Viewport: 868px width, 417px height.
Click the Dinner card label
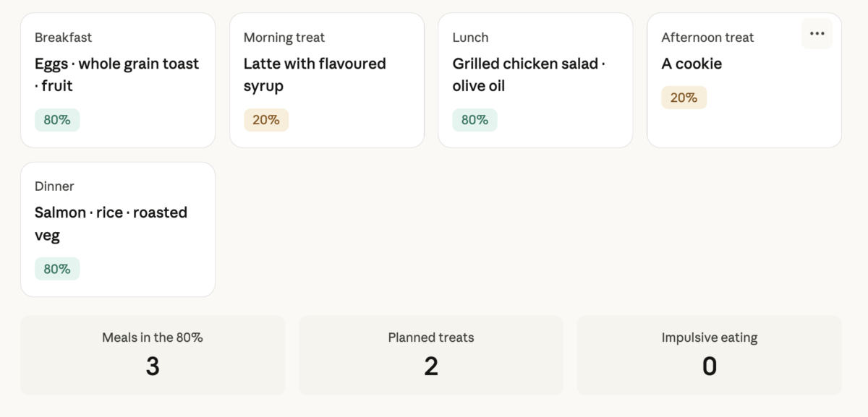coord(54,186)
